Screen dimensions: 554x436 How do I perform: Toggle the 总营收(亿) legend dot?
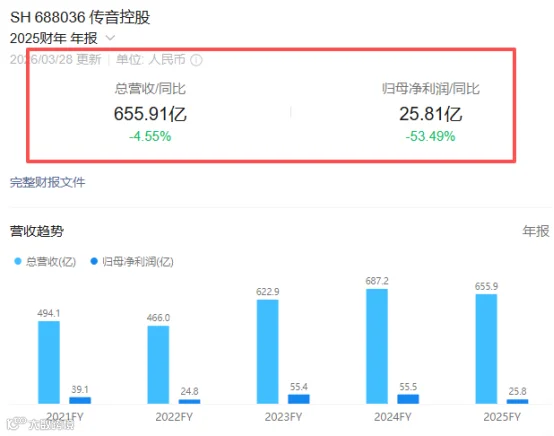coord(17,261)
